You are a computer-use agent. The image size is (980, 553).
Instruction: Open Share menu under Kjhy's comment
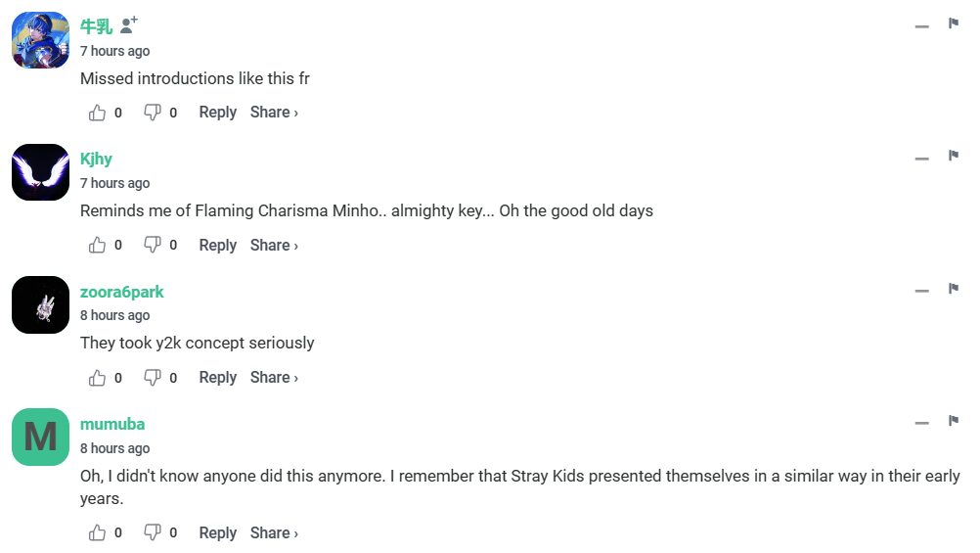(274, 245)
